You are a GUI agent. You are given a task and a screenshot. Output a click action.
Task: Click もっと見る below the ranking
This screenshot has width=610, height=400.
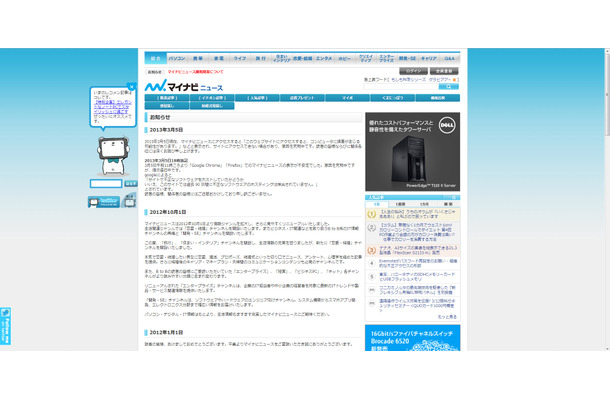447,317
